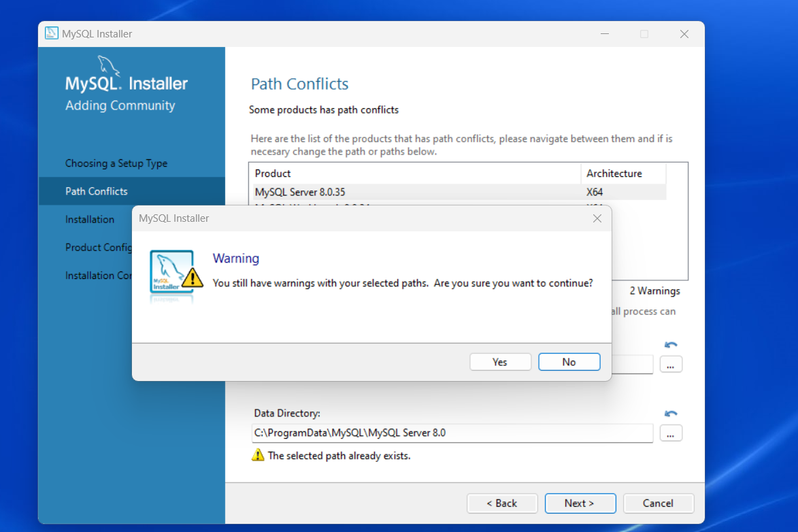This screenshot has width=798, height=532.
Task: Click the Product column header
Action: [x=416, y=173]
